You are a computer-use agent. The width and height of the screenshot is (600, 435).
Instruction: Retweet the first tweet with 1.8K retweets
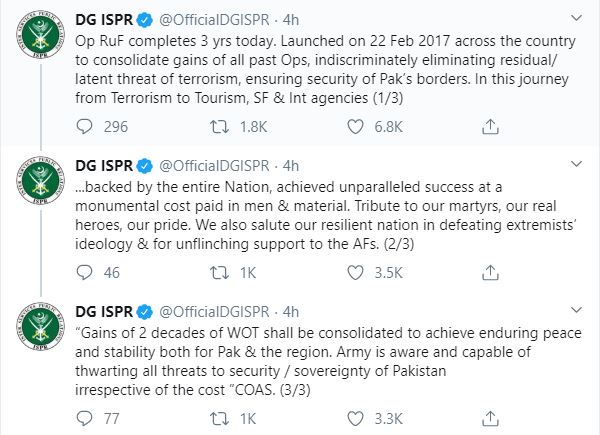click(219, 127)
